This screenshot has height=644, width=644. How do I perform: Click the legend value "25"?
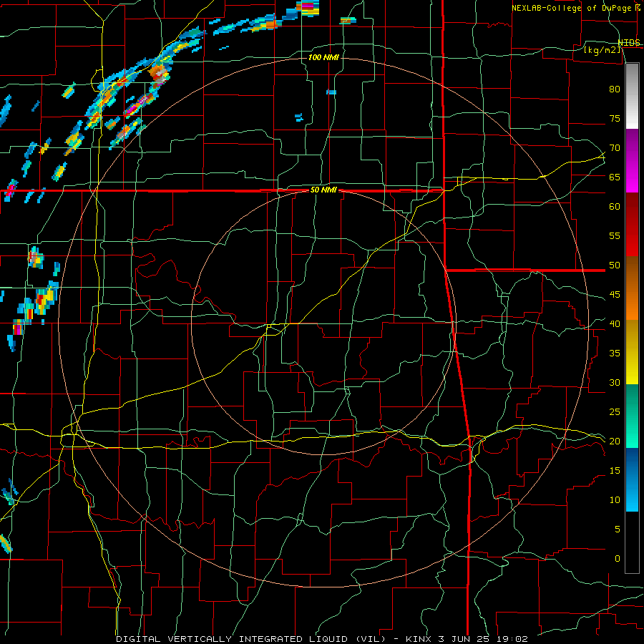coord(615,411)
